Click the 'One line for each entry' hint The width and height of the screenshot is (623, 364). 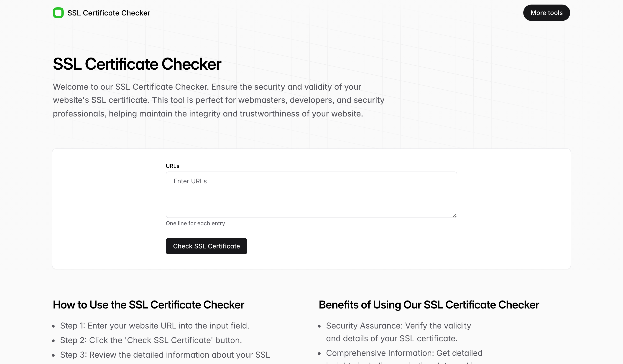point(195,223)
